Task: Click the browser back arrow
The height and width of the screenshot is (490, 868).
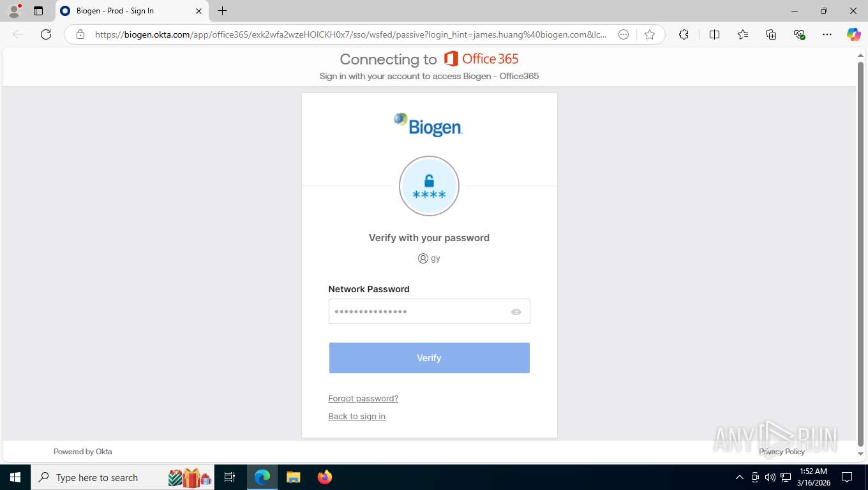Action: 18,34
